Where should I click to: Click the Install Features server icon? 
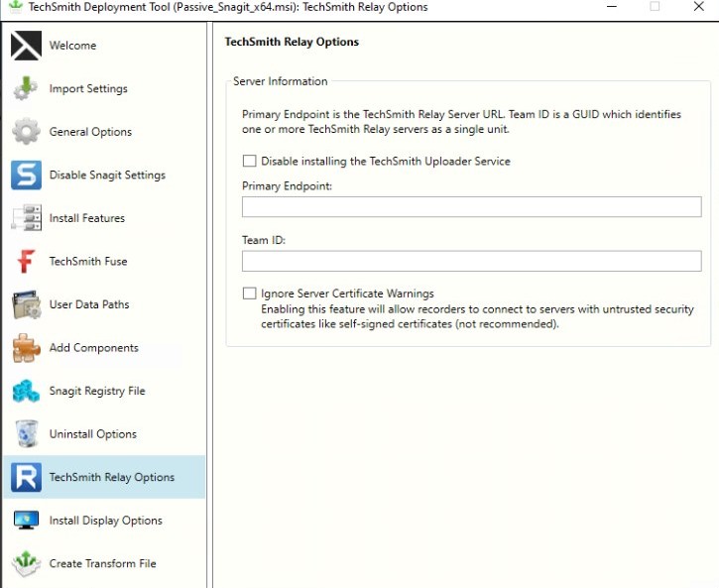[x=26, y=218]
